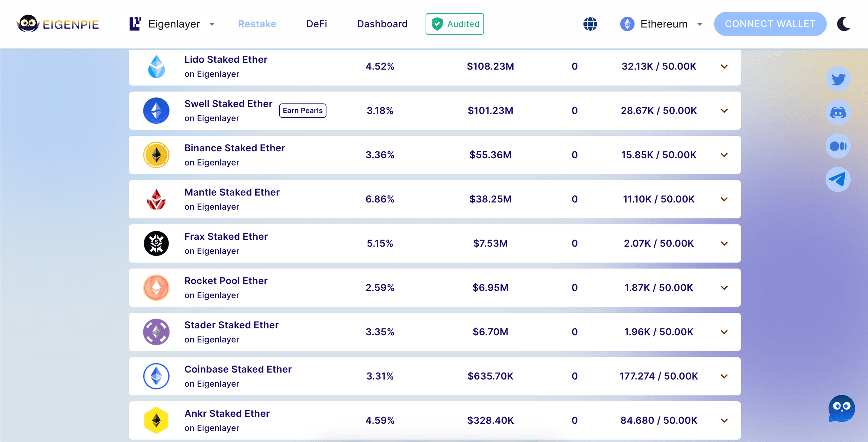Click Rocket Pool Ether name
Image resolution: width=868 pixels, height=442 pixels.
click(x=226, y=281)
